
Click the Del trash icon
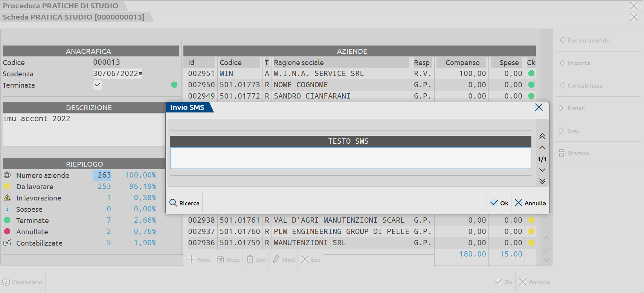tap(250, 260)
